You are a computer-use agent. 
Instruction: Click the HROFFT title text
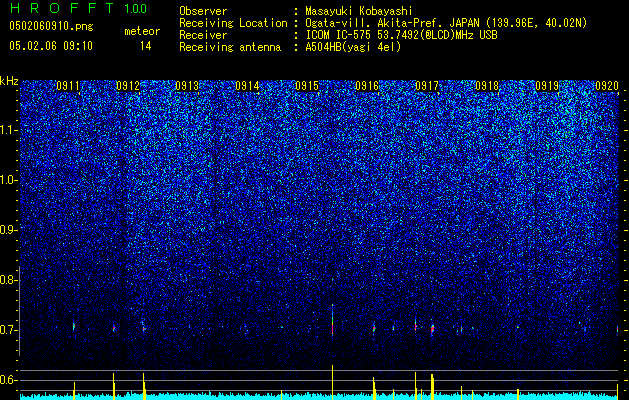tap(62, 8)
